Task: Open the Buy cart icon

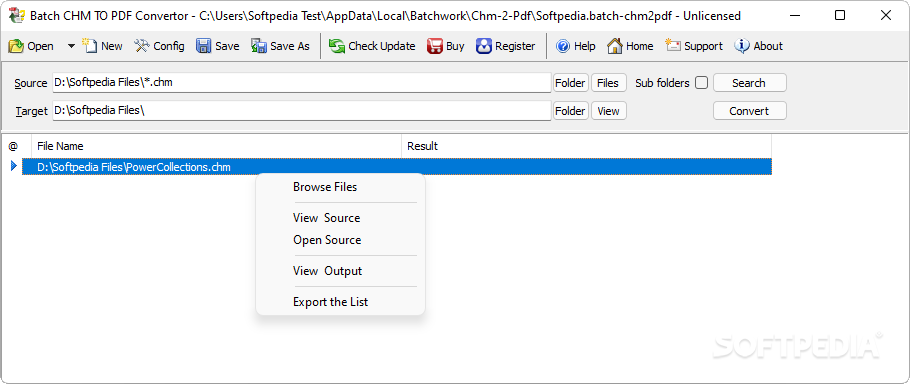Action: 435,46
